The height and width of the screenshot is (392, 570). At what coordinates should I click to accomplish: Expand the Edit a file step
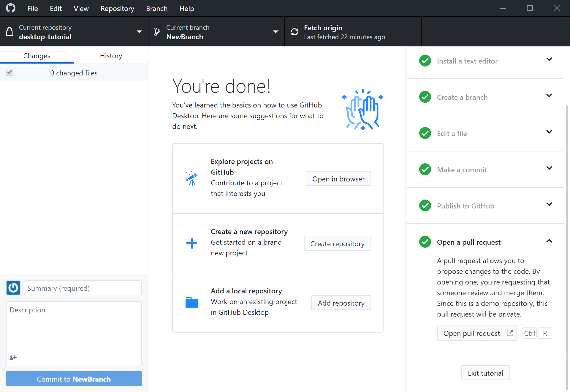(549, 132)
